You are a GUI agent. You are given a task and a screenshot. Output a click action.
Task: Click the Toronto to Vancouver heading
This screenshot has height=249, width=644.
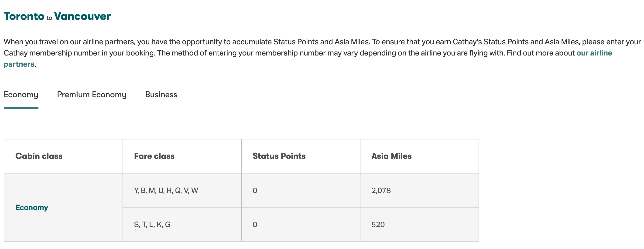point(57,16)
